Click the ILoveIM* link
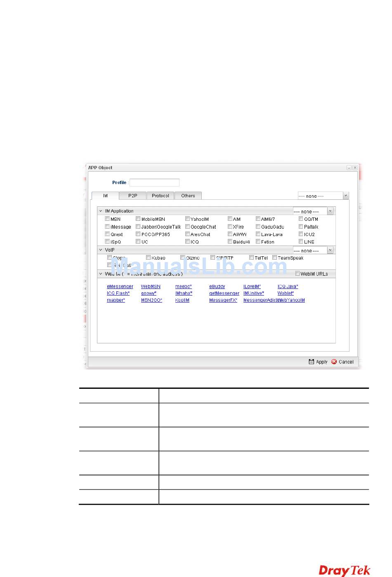Viewport: 392px width, 577px height. click(252, 286)
